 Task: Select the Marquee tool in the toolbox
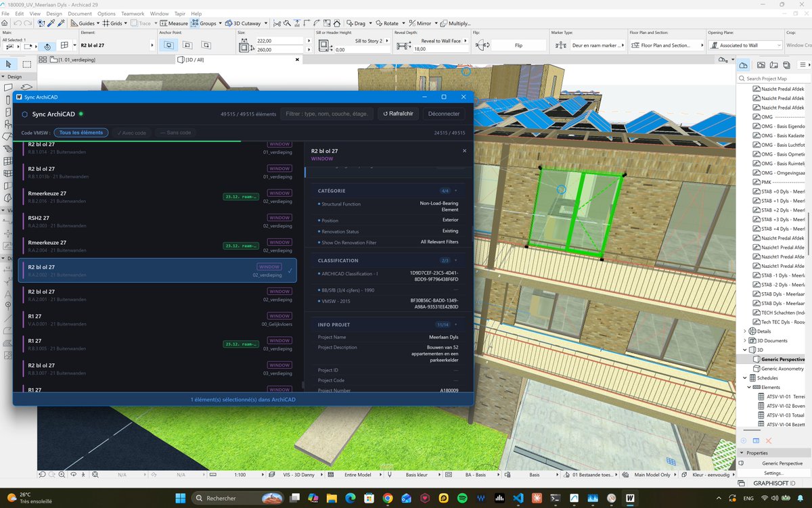click(x=26, y=64)
